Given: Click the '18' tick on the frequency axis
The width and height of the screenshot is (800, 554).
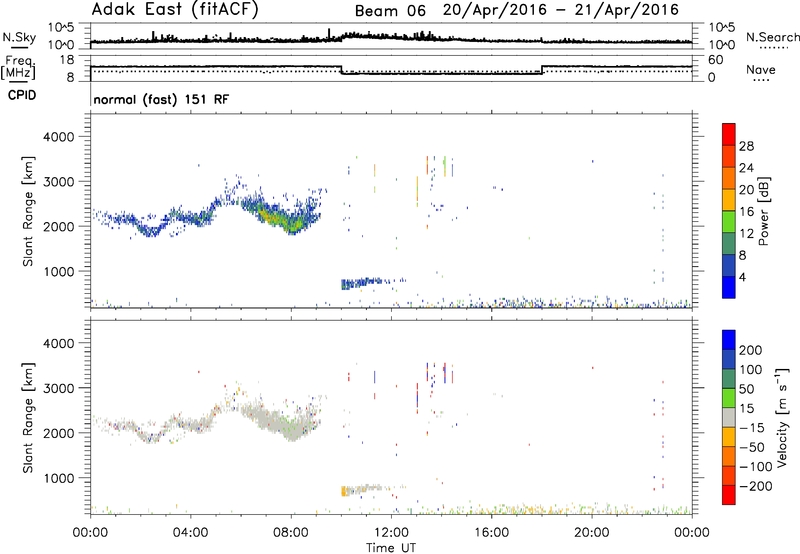Looking at the screenshot, I should coord(67,60).
